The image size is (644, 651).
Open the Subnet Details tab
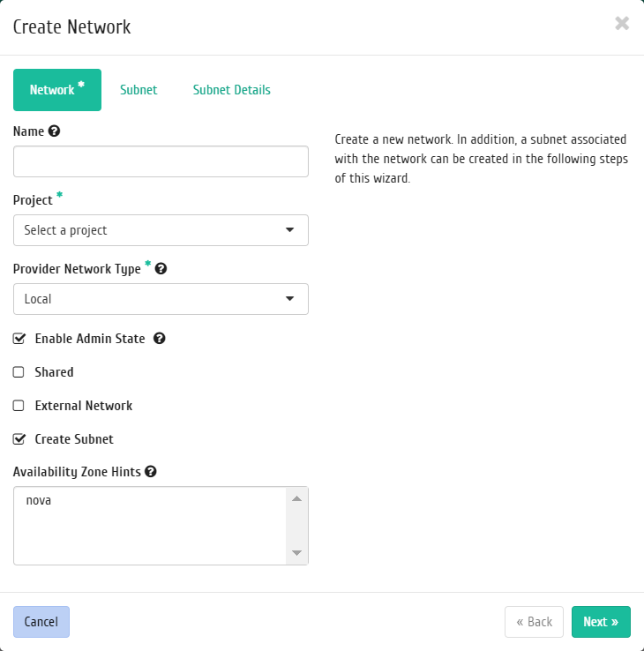pyautogui.click(x=232, y=90)
